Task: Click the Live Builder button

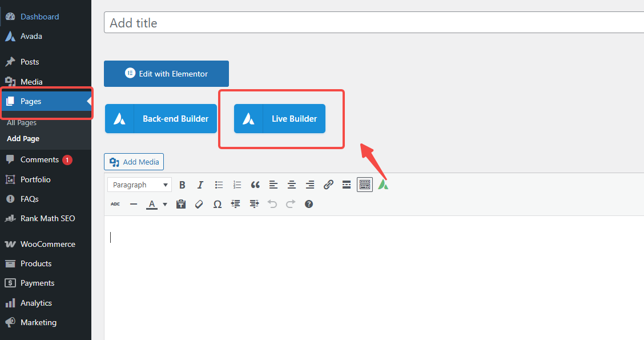Action: coord(280,119)
